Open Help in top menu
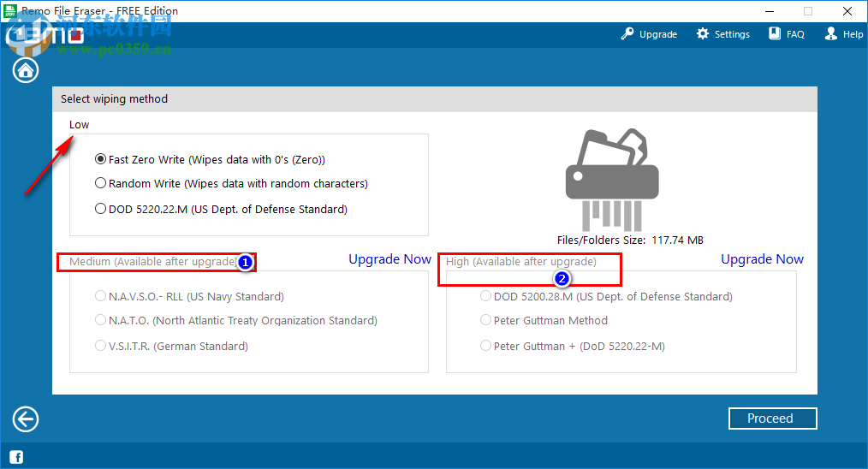 853,34
